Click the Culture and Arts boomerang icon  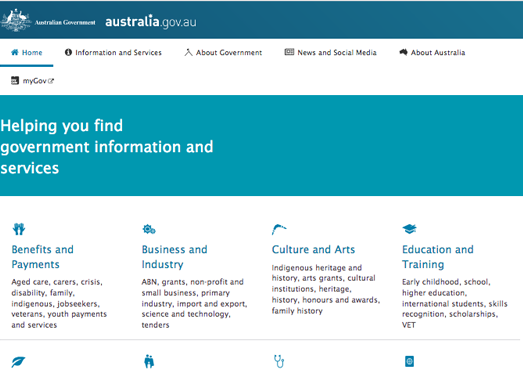point(279,229)
